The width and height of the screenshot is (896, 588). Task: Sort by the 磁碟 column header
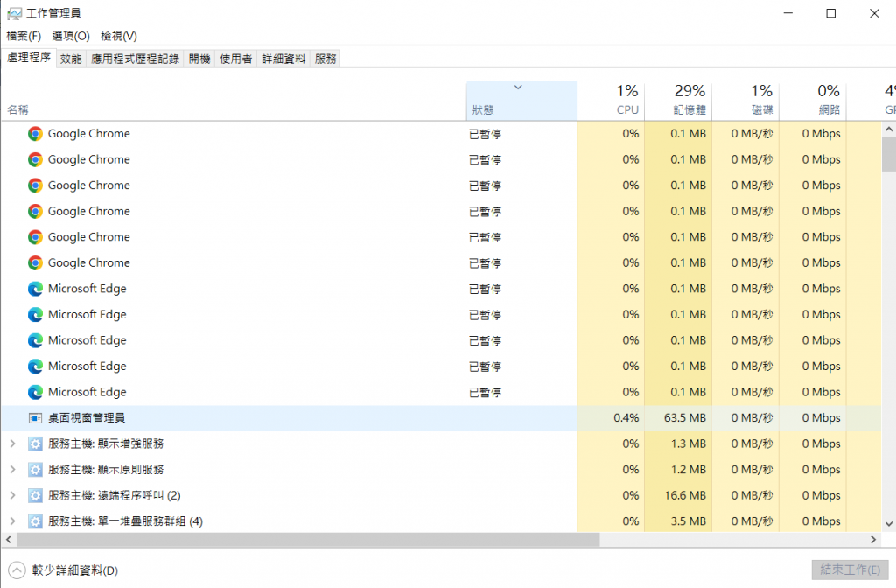click(x=745, y=101)
